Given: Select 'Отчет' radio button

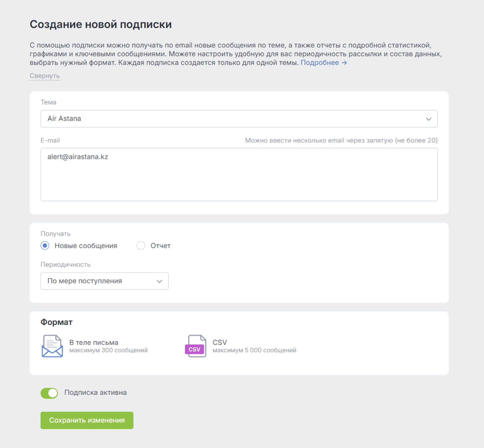Looking at the screenshot, I should pos(141,246).
